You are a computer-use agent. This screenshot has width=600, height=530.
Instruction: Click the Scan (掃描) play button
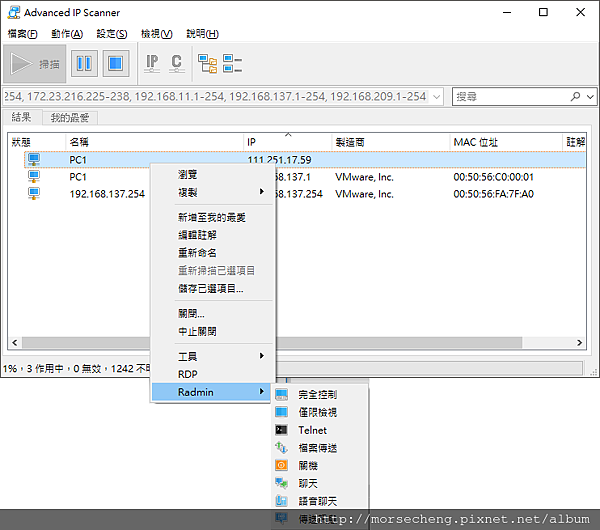coord(35,64)
